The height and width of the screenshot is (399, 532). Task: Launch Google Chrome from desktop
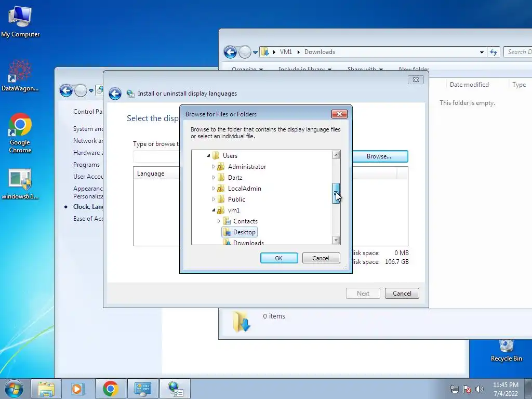20,133
